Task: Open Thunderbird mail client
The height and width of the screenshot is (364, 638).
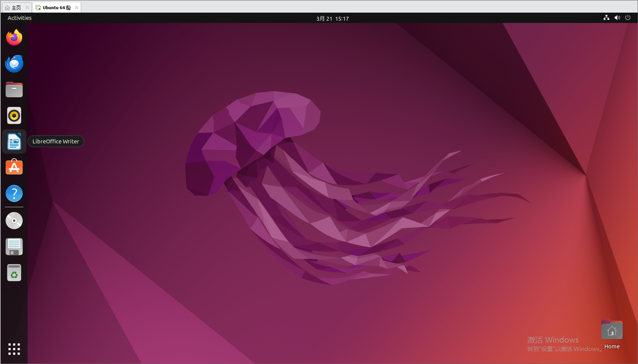Action: (x=14, y=63)
